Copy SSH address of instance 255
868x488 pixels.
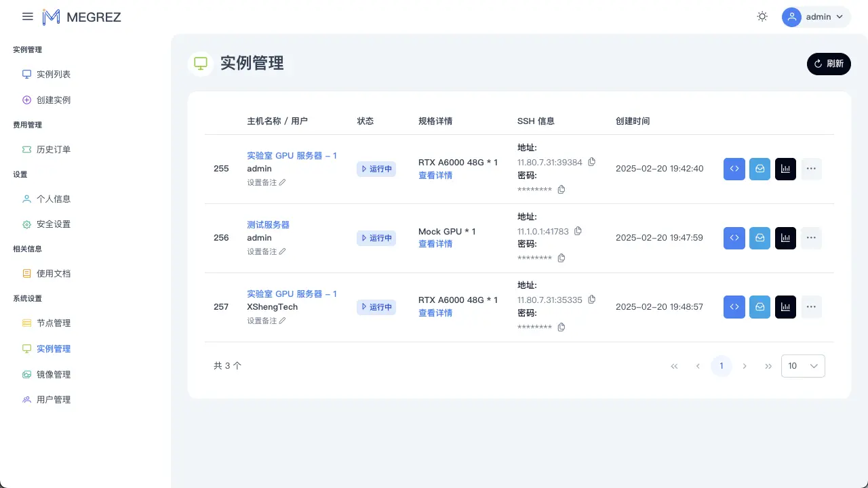(591, 162)
